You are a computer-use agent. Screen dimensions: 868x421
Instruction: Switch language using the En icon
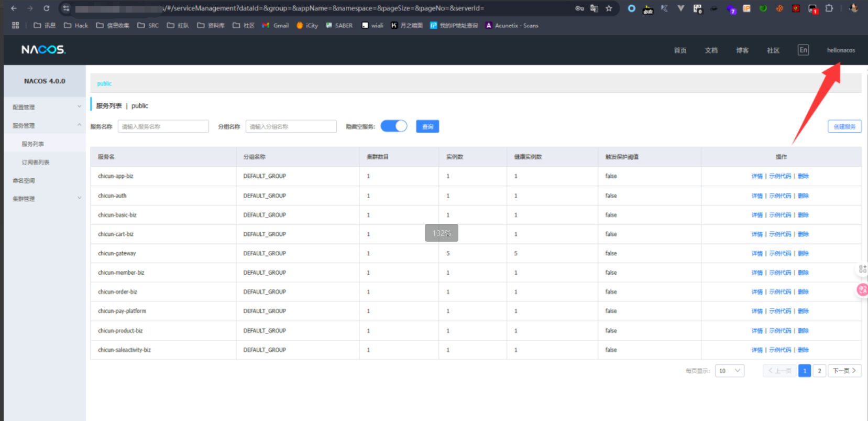[x=803, y=50]
